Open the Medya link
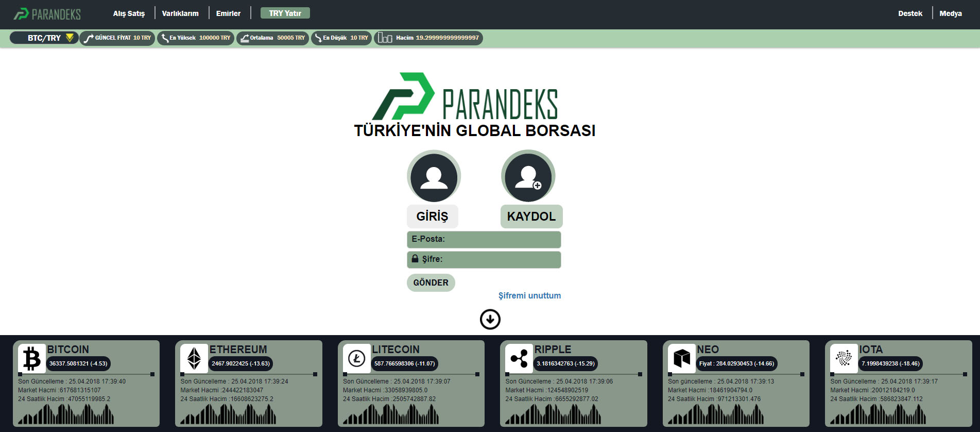The width and height of the screenshot is (980, 432). click(950, 13)
